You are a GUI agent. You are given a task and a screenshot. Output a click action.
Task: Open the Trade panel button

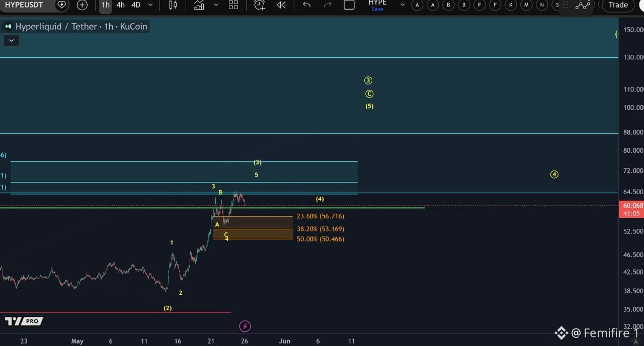point(618,5)
